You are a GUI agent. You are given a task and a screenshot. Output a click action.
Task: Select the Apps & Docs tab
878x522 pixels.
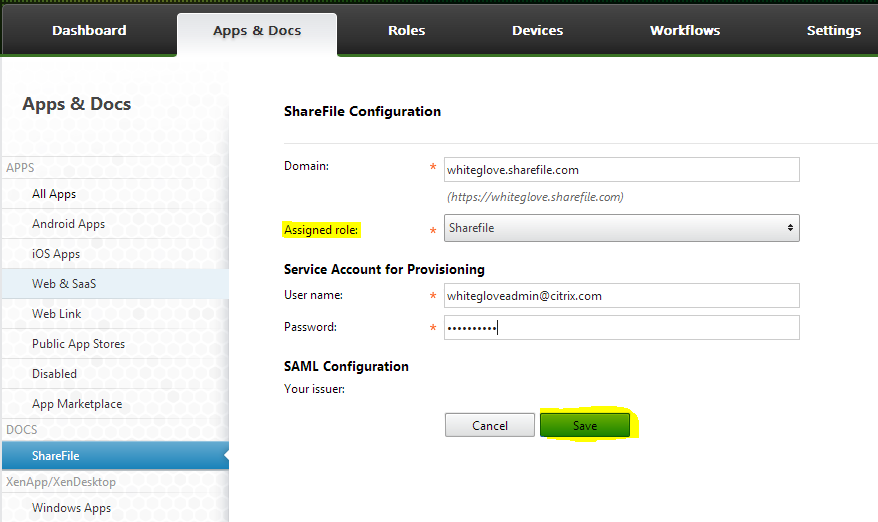(x=257, y=31)
